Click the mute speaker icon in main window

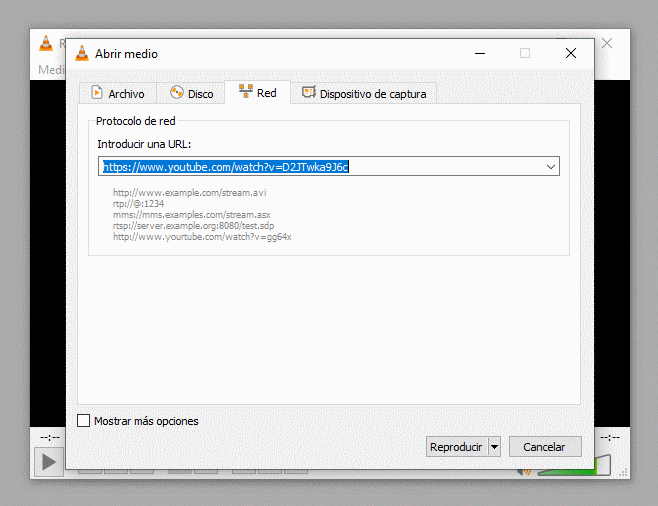tap(524, 472)
